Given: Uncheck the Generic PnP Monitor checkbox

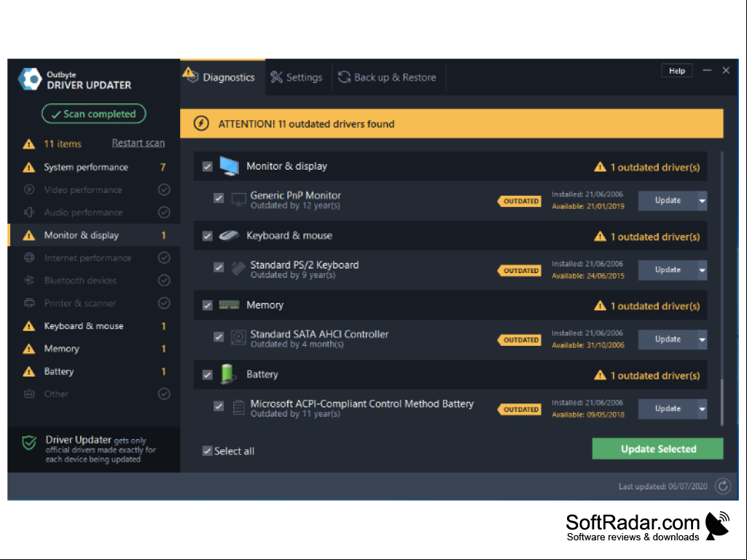Looking at the screenshot, I should (x=219, y=197).
